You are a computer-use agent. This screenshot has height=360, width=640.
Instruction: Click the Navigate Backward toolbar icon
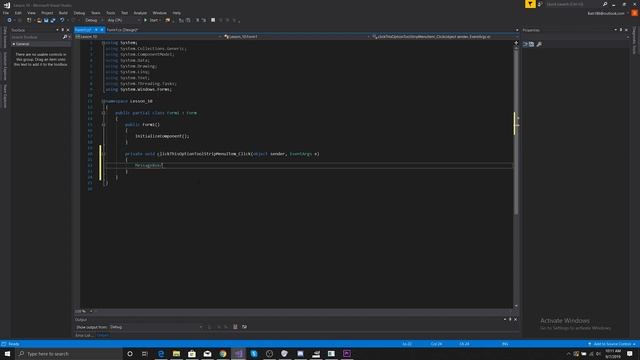coord(9,20)
